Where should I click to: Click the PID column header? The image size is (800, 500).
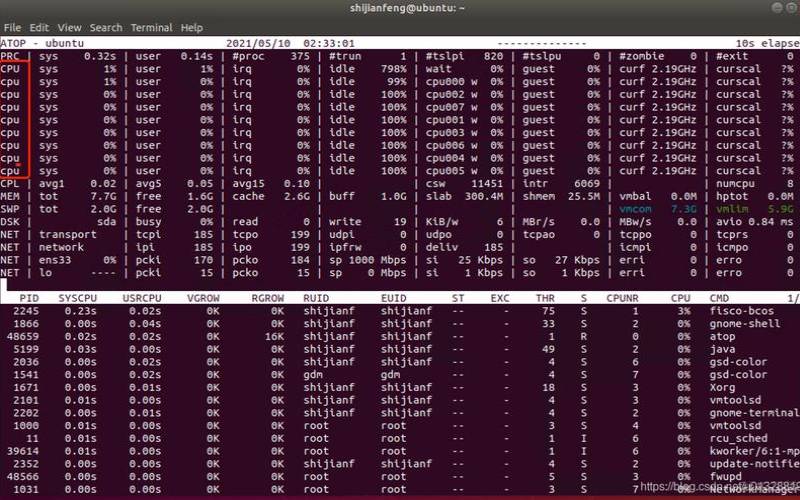click(29, 298)
